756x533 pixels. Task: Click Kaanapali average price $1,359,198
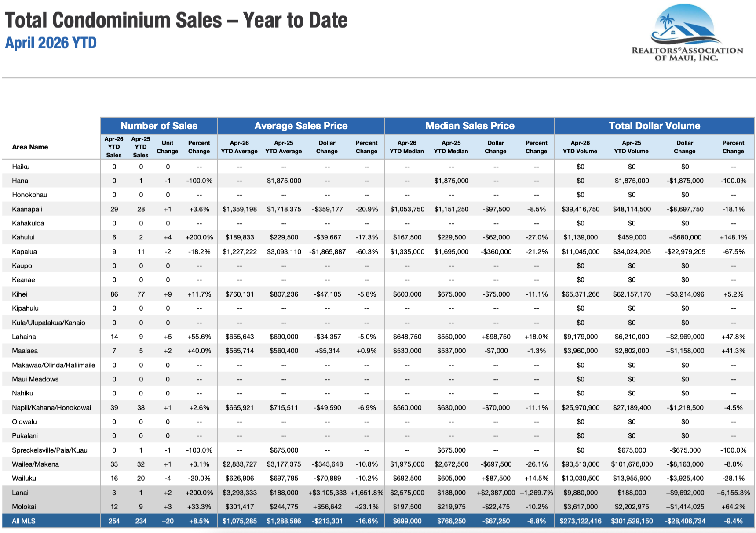[x=240, y=209]
